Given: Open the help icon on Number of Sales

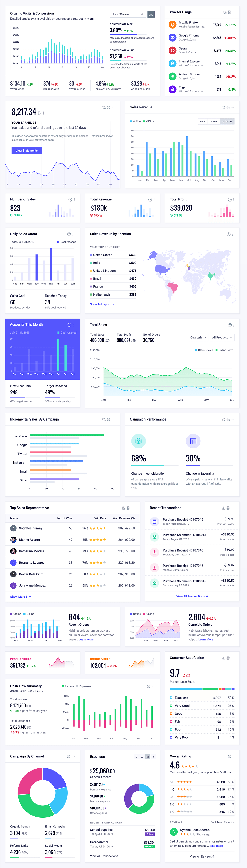Looking at the screenshot, I should [x=70, y=199].
